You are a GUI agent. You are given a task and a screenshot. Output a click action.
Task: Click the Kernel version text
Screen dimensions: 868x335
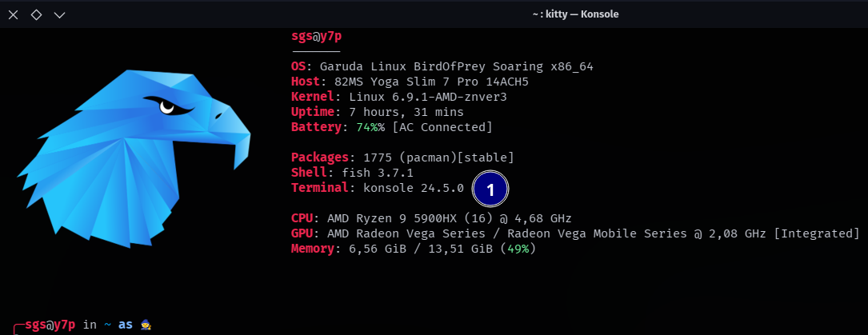point(429,98)
